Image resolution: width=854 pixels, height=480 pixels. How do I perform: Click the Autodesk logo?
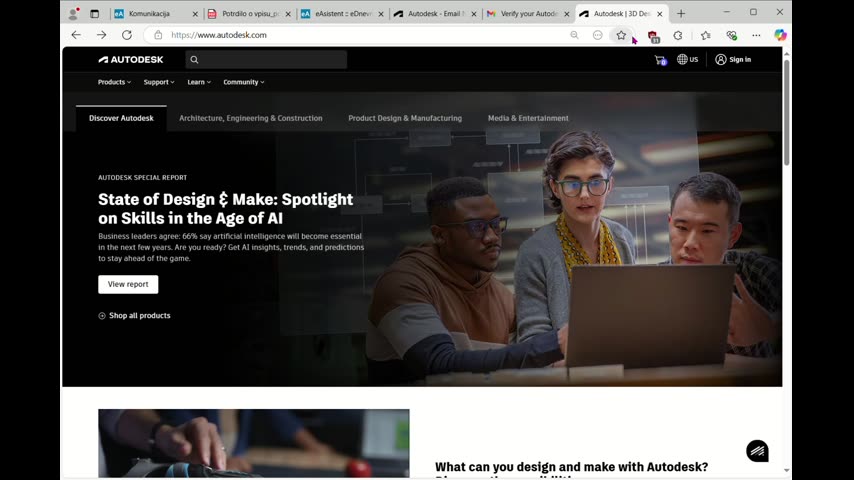(x=131, y=59)
